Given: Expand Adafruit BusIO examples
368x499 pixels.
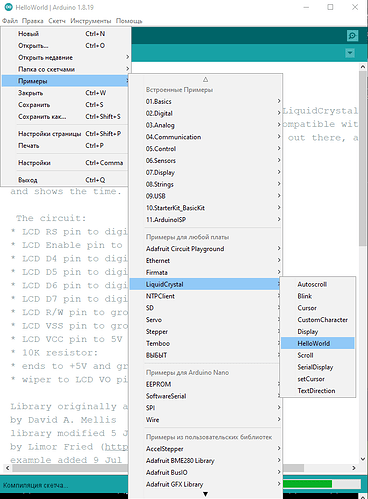Looking at the screenshot, I should [206, 473].
